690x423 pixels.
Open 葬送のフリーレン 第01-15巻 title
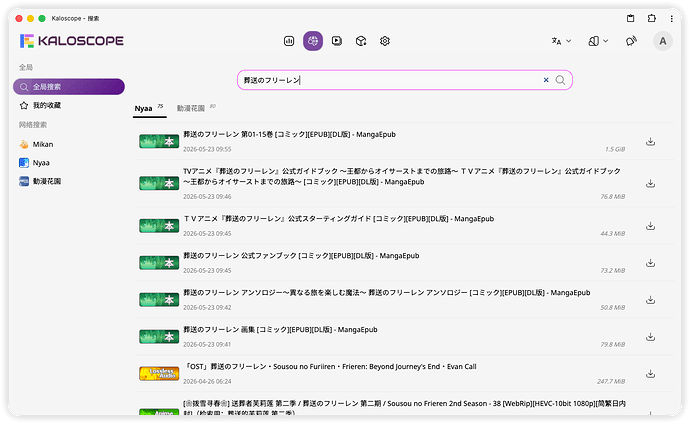coord(289,134)
